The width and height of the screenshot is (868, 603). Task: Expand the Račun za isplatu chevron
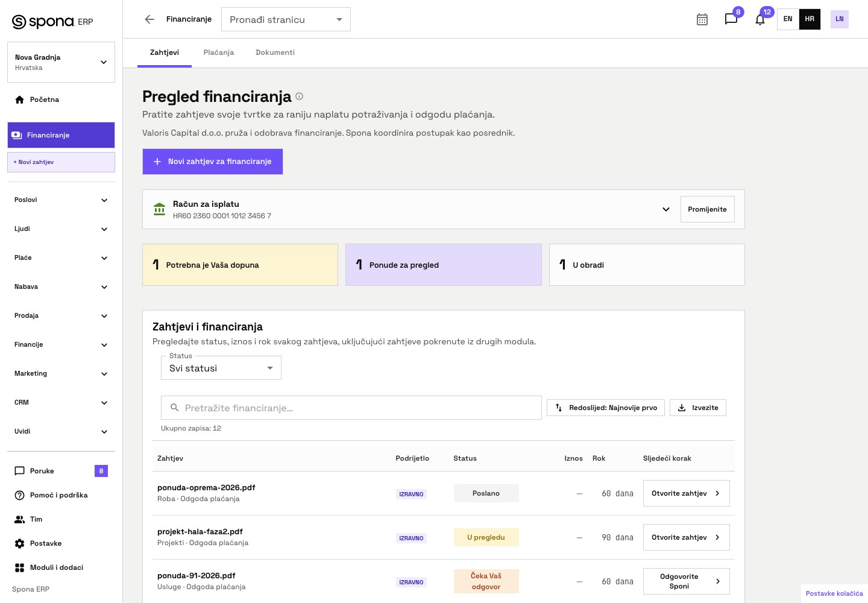tap(666, 209)
